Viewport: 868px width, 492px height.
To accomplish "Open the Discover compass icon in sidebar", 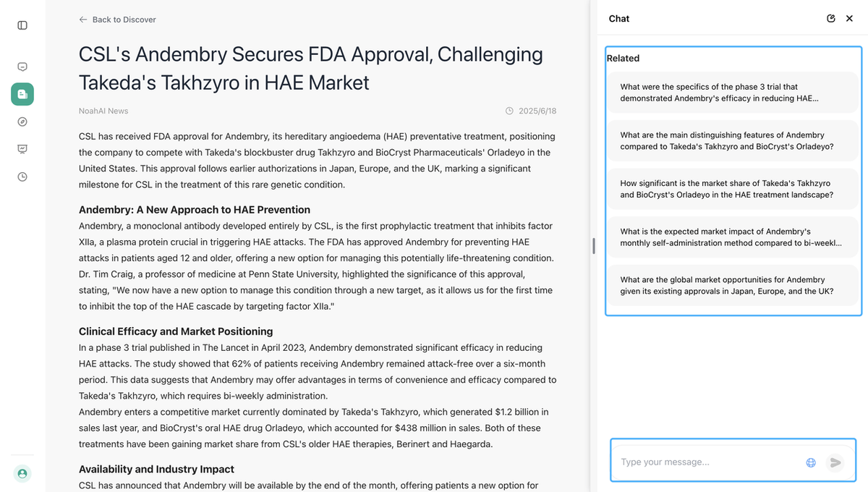I will coord(22,122).
